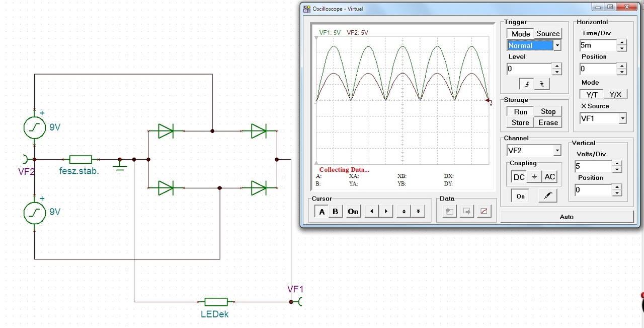Image resolution: width=644 pixels, height=328 pixels.
Task: Toggle cursor B button
Action: [336, 211]
